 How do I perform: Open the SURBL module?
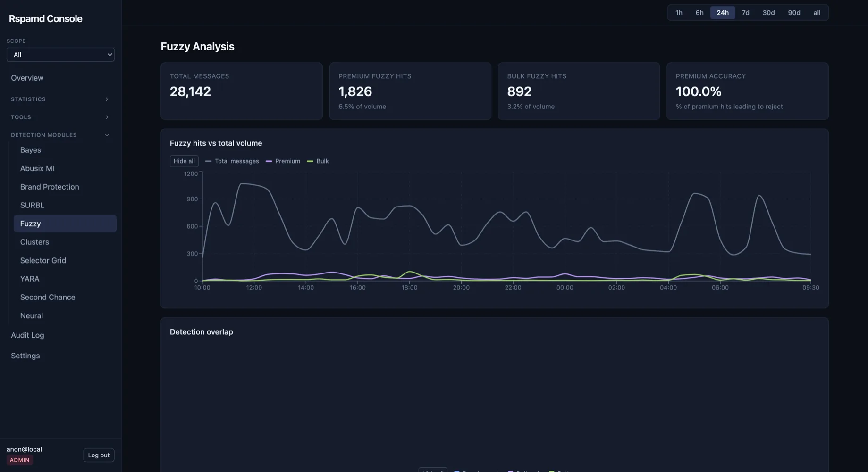32,205
